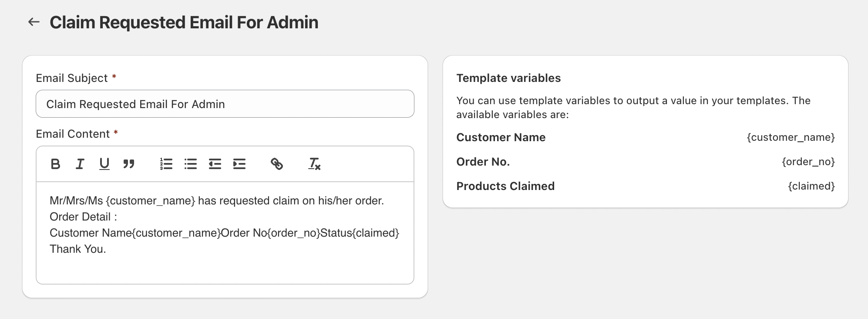Start a numbered list
Image resolution: width=868 pixels, height=319 pixels.
[166, 164]
